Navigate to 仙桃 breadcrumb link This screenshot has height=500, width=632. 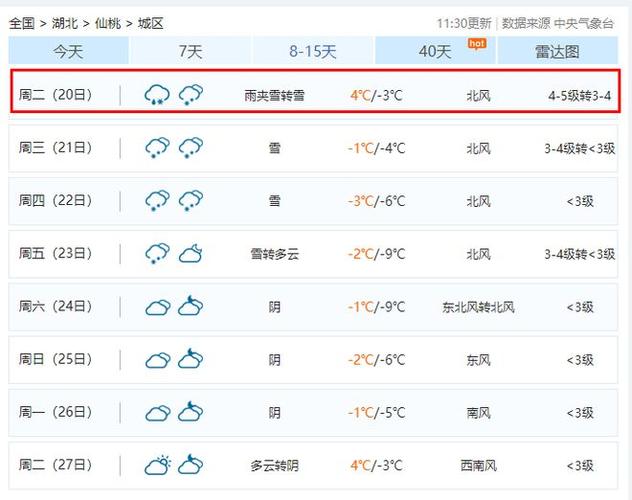[x=108, y=23]
